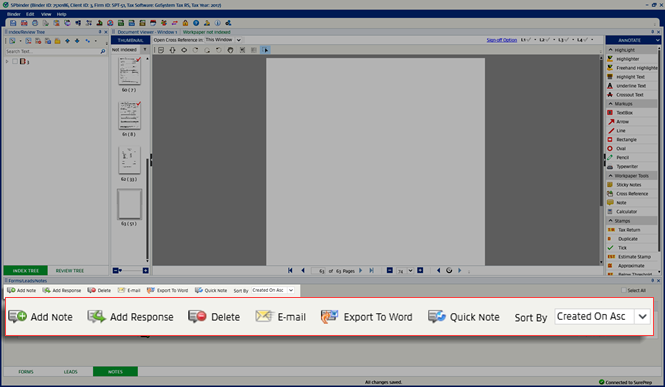Viewport: 665px width, 387px height.
Task: Click the next page arrow
Action: 360,270
